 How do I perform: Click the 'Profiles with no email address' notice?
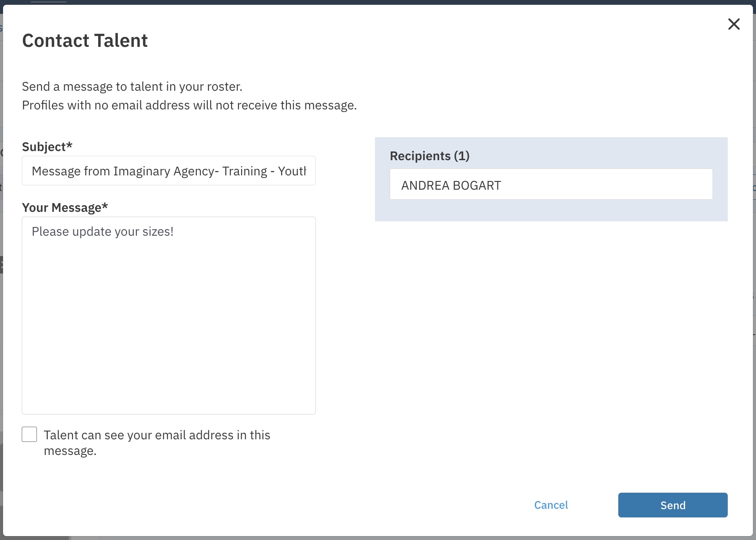189,105
